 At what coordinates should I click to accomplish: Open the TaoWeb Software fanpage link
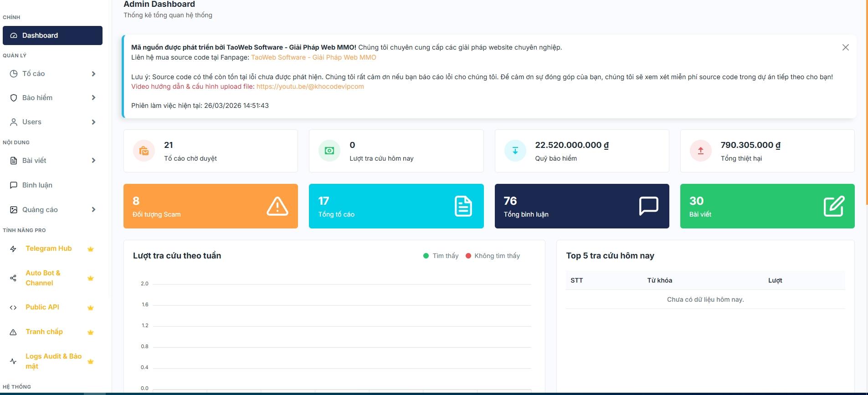(x=313, y=57)
